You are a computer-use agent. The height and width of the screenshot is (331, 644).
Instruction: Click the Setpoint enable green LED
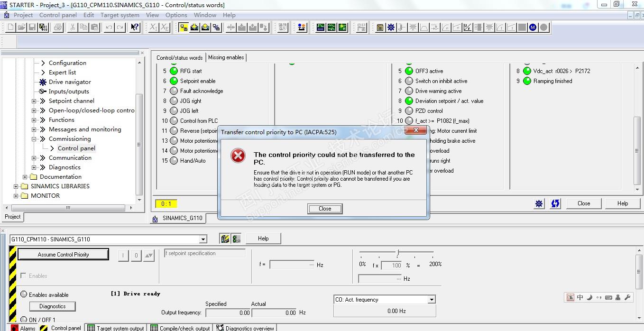point(174,81)
